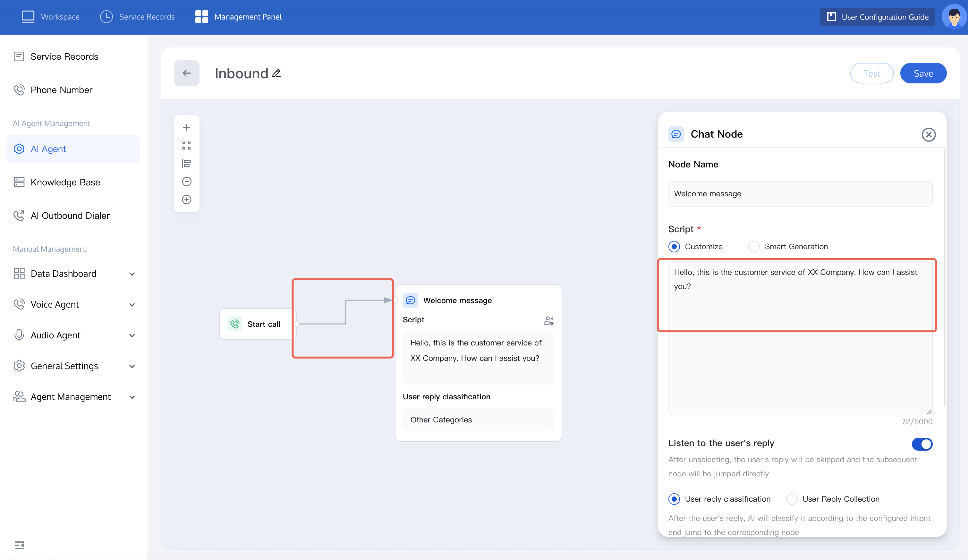The height and width of the screenshot is (560, 968).
Task: Open the Workspace tab in top bar
Action: pos(50,17)
